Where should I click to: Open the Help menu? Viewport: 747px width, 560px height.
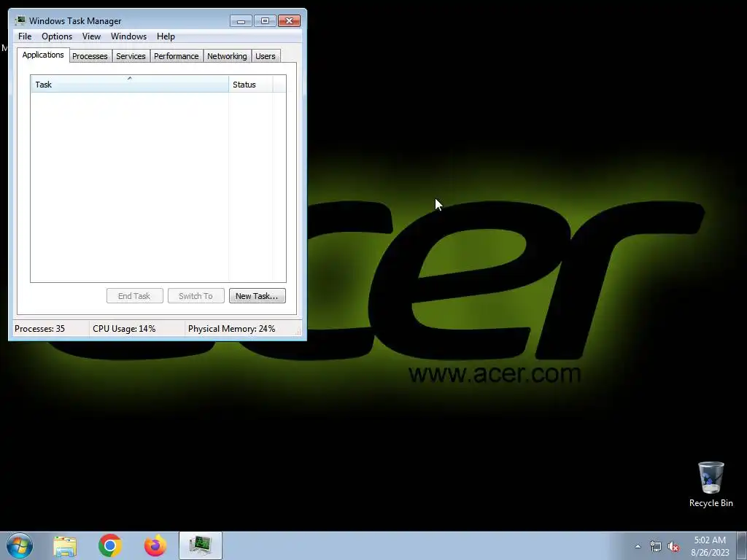pos(166,36)
